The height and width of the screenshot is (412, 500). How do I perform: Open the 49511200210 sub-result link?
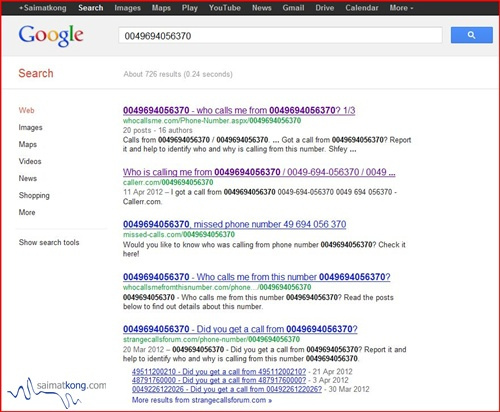(219, 372)
